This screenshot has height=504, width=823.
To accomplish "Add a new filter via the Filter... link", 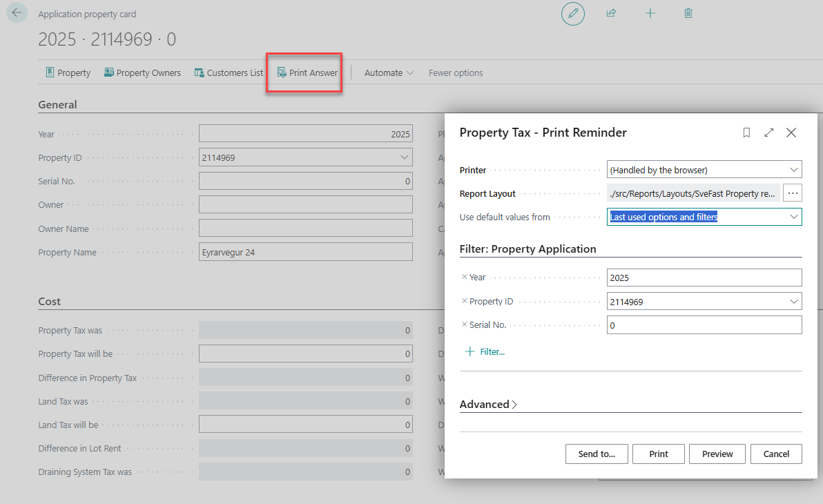I will click(x=485, y=351).
